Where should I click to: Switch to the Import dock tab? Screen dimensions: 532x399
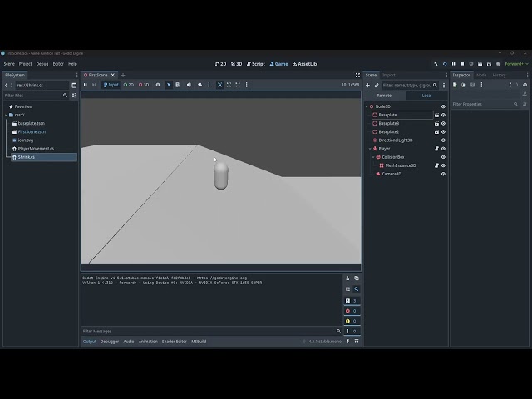point(389,75)
